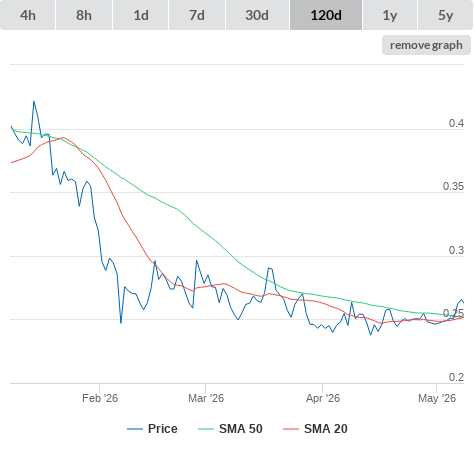Click the Apr '26 axis tick label
This screenshot has height=455, width=474.
click(x=323, y=398)
